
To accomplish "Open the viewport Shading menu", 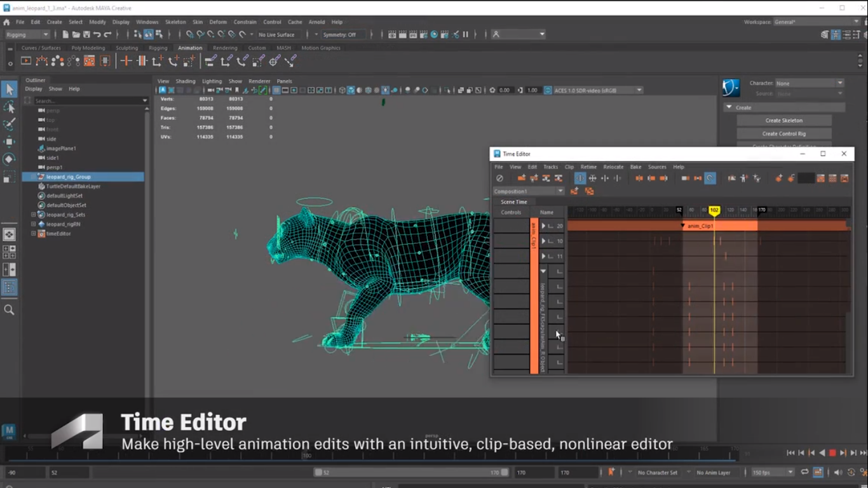I will 186,81.
